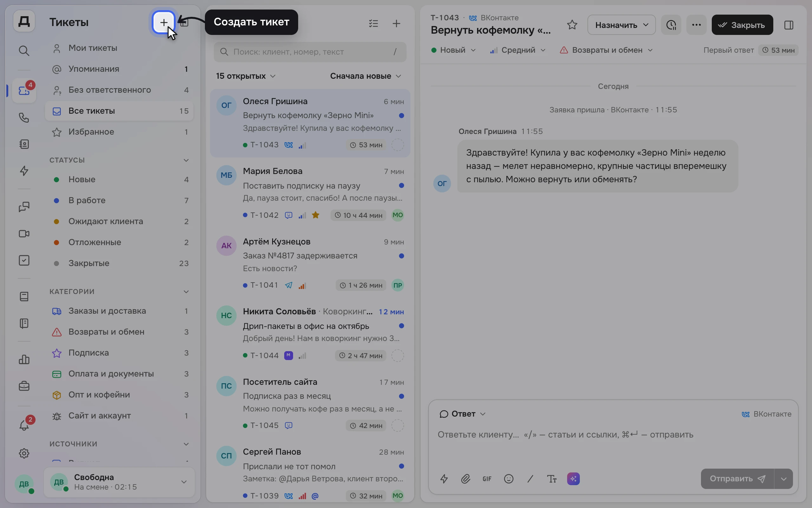
Task: Star the T-1043 ticket as favorite
Action: point(572,25)
